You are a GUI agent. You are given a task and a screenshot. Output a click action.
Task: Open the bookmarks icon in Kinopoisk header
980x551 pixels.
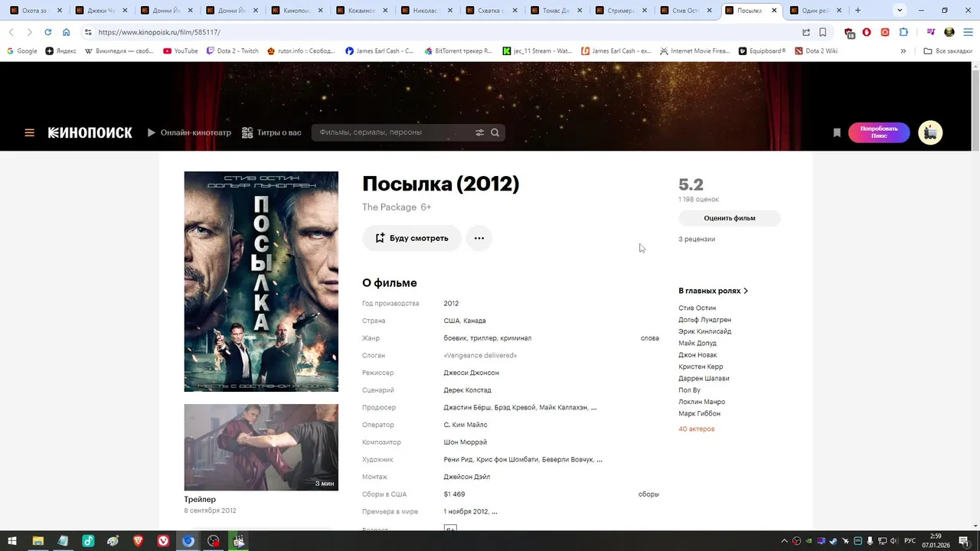[837, 132]
